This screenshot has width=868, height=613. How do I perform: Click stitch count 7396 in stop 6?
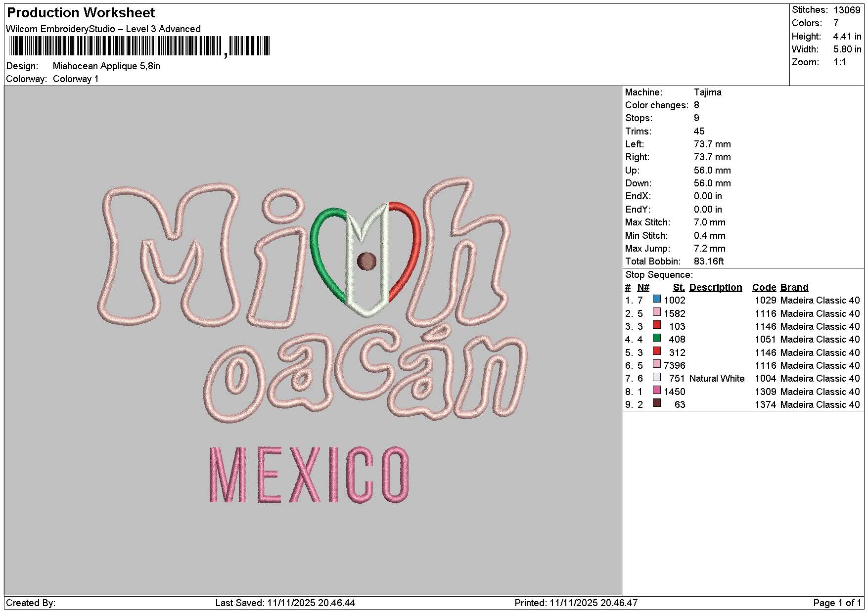675,366
